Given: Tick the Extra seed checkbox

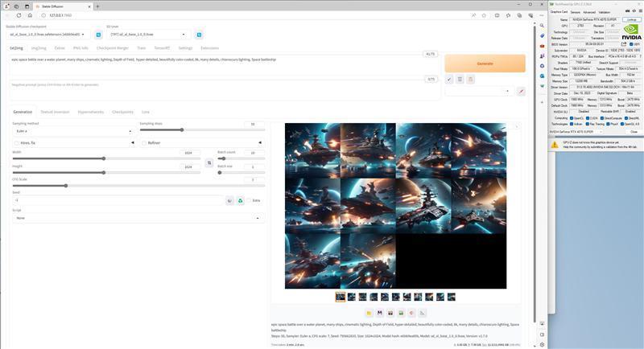Looking at the screenshot, I should point(249,200).
